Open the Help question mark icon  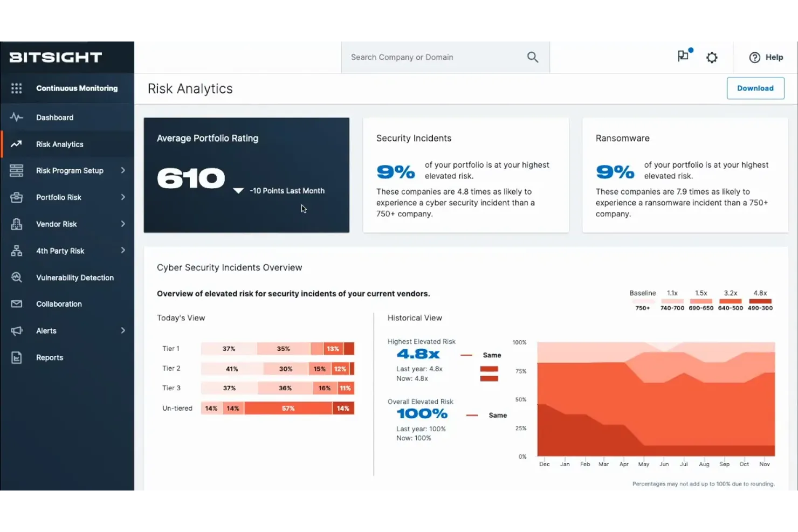tap(754, 57)
